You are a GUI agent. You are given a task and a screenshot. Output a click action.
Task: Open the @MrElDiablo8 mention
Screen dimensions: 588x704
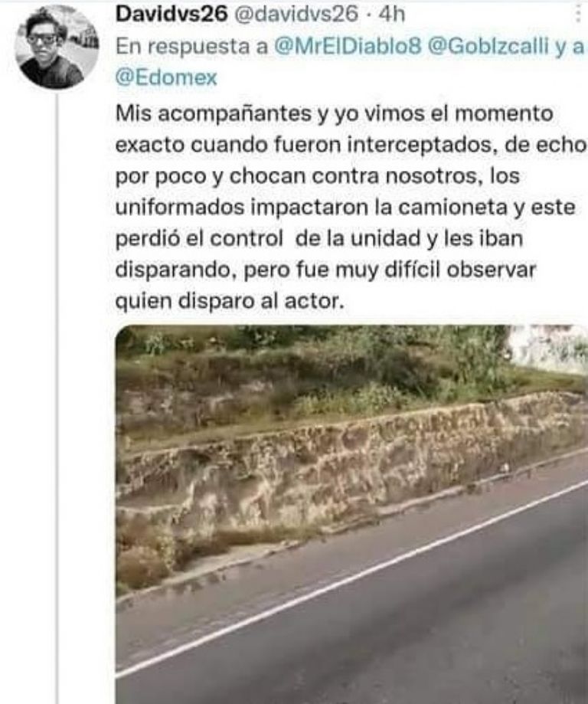[x=348, y=47]
